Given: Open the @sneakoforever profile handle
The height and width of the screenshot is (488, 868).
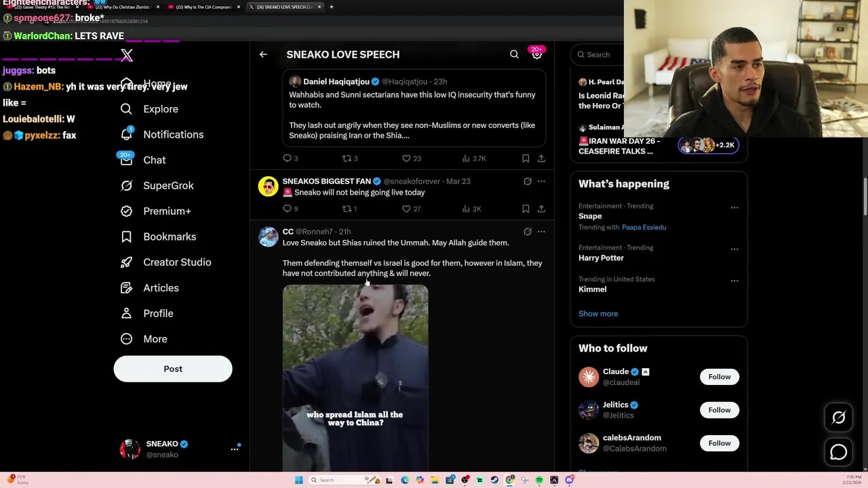Looking at the screenshot, I should (x=412, y=181).
